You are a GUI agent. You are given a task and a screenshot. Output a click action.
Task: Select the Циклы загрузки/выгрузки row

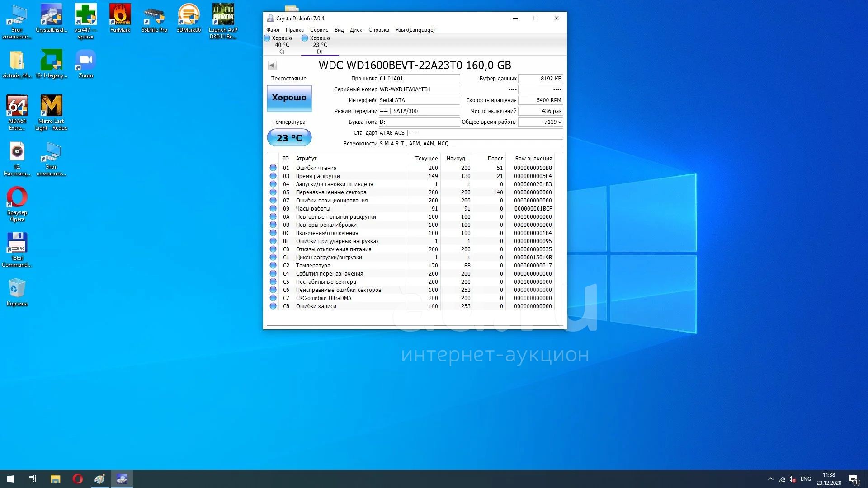[x=411, y=257]
